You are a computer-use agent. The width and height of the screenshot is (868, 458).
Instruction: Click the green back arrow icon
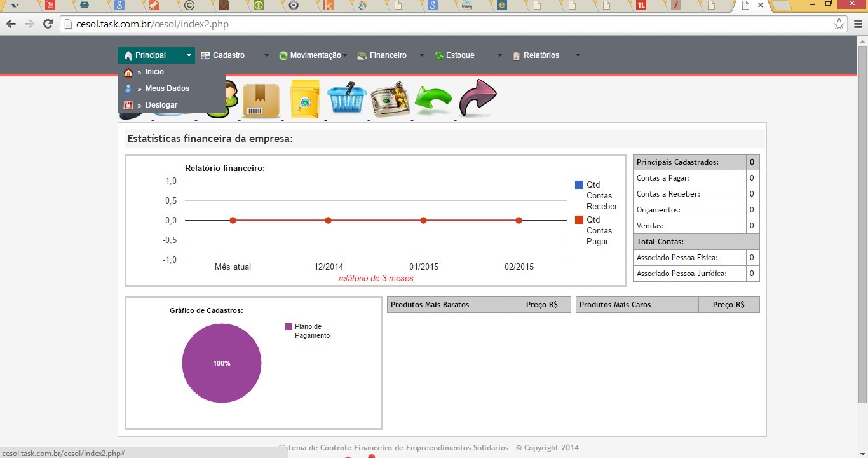(433, 101)
